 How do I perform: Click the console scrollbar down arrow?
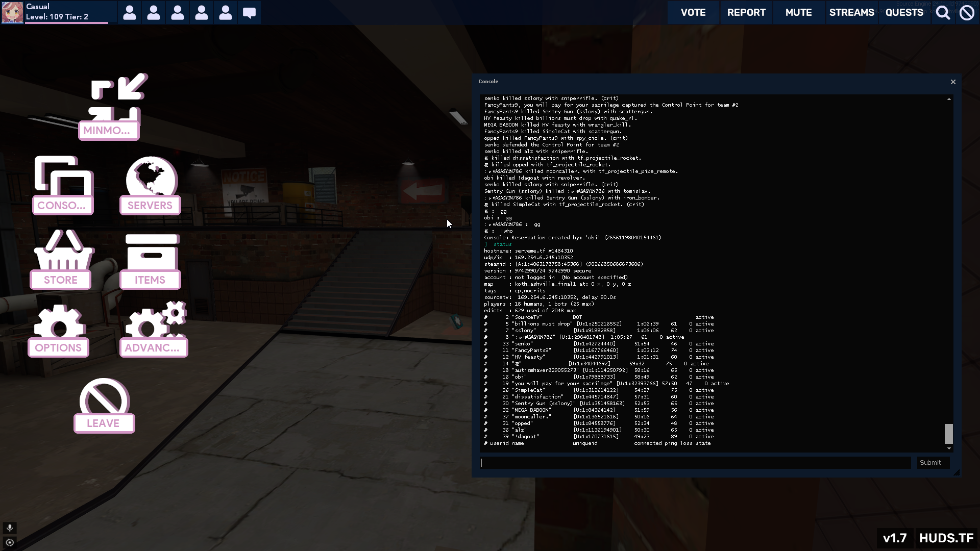pos(949,448)
